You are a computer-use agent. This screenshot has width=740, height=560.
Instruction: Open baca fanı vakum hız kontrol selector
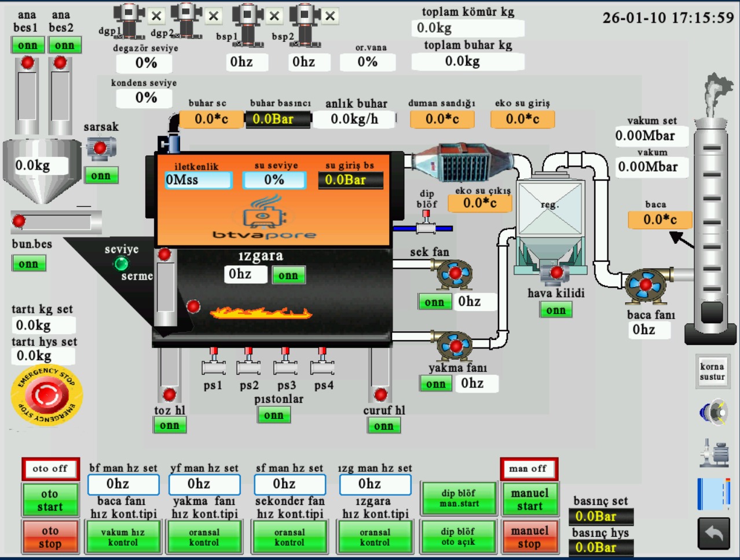[123, 537]
